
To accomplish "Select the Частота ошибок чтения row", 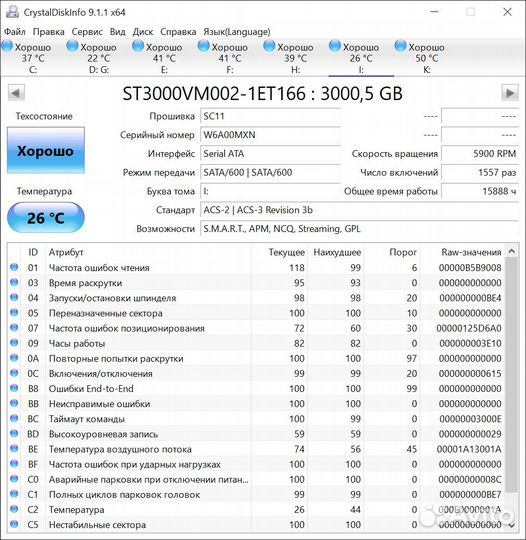I will coord(256,268).
